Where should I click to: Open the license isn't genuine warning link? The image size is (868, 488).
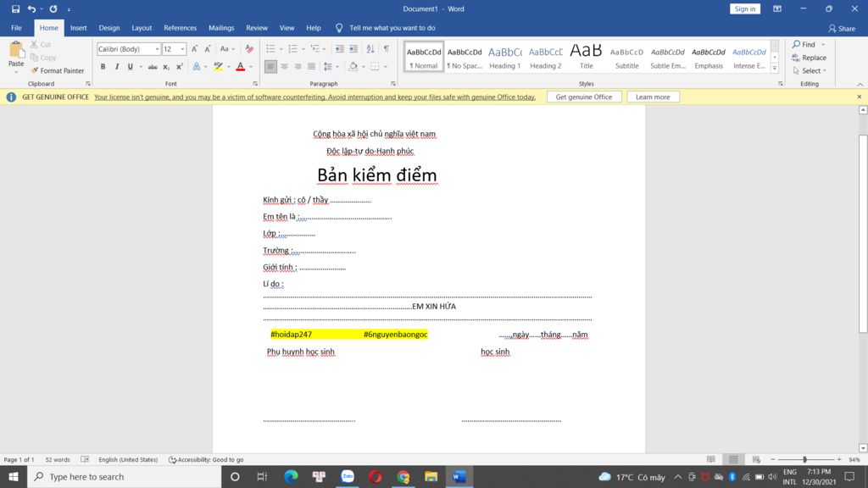click(314, 97)
